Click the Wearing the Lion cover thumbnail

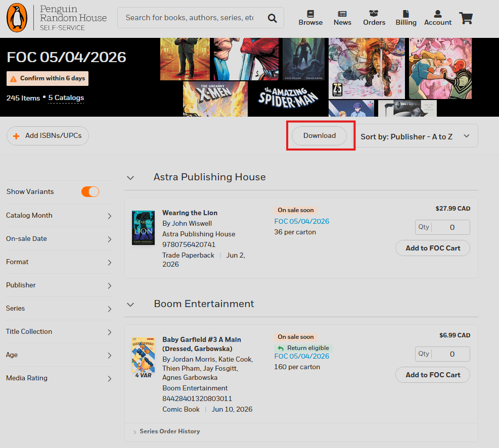point(143,228)
